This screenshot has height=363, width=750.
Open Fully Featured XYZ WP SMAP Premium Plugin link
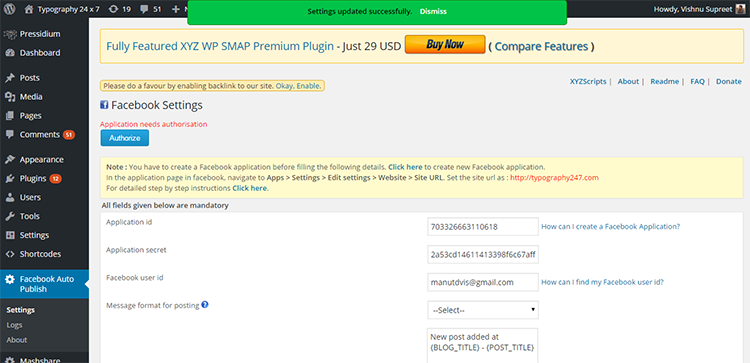tap(220, 46)
